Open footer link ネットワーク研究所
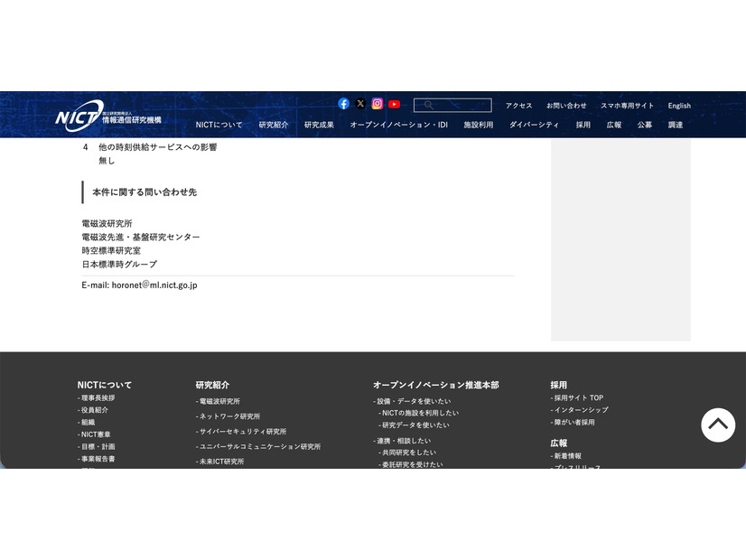Image resolution: width=746 pixels, height=560 pixels. 229,416
